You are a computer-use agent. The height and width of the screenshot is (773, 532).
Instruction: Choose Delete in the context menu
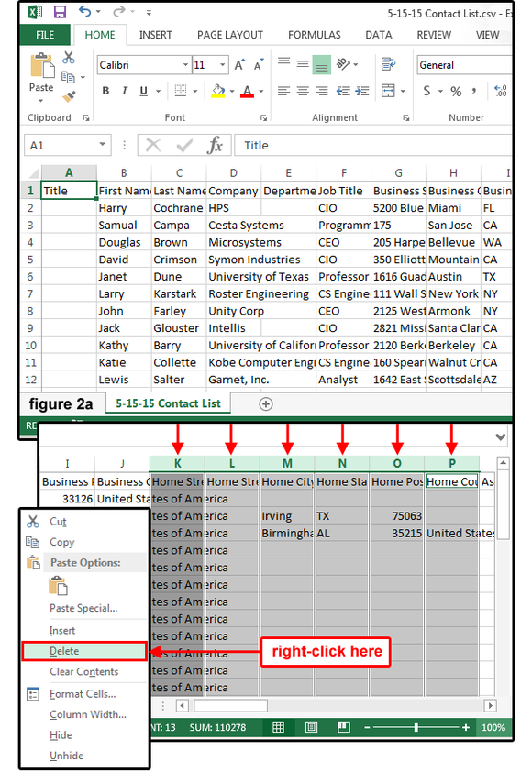84,651
